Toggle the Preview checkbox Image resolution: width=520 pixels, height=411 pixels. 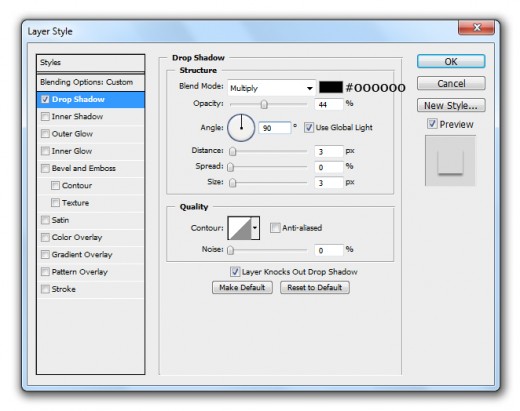coord(432,124)
